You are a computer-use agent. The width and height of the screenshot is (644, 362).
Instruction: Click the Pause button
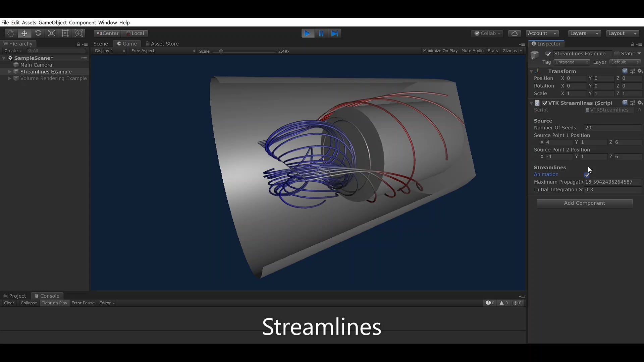[x=321, y=33]
